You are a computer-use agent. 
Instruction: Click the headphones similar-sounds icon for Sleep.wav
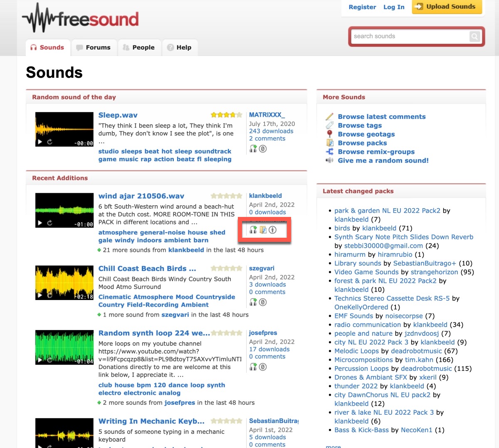click(x=253, y=148)
